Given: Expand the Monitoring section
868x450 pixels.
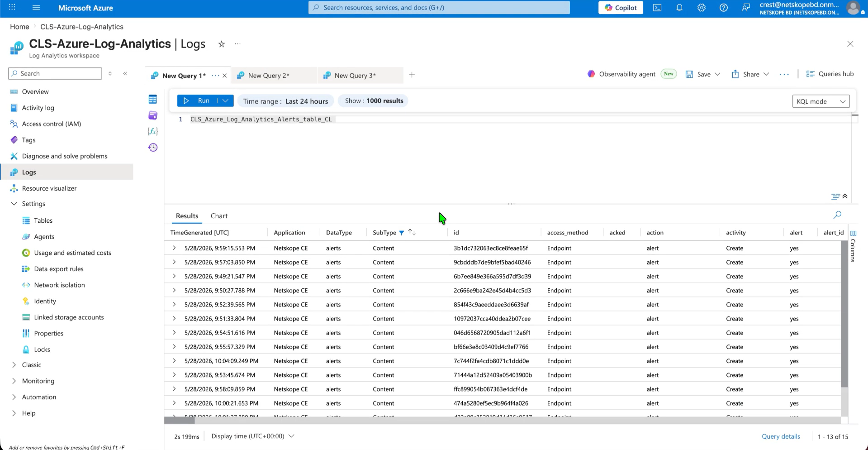Looking at the screenshot, I should pos(14,381).
